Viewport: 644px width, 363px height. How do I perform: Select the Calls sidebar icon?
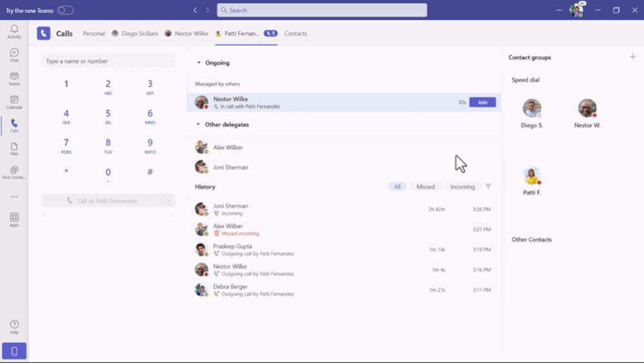(x=14, y=125)
